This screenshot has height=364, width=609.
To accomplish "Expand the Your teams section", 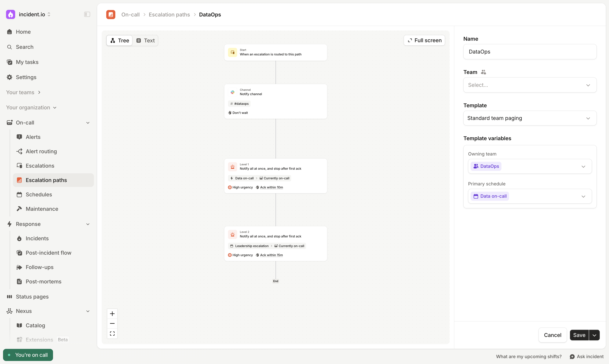I will [23, 92].
